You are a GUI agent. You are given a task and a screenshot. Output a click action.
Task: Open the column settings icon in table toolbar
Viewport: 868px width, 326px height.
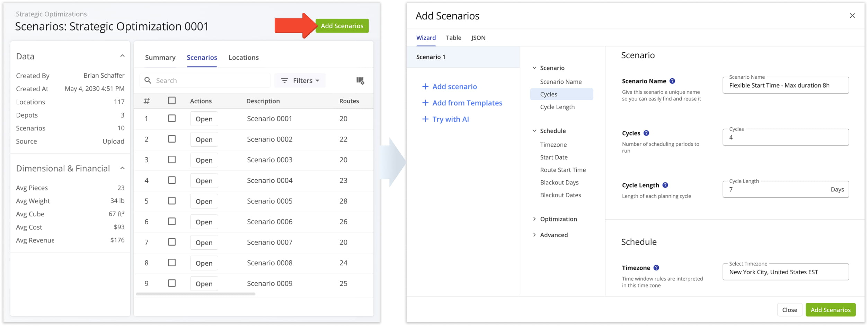pos(360,81)
